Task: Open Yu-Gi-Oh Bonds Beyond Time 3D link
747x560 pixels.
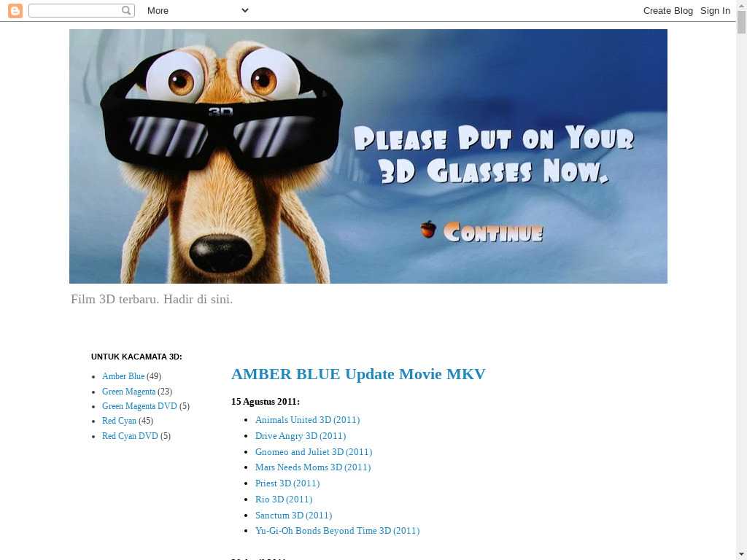Action: point(337,531)
